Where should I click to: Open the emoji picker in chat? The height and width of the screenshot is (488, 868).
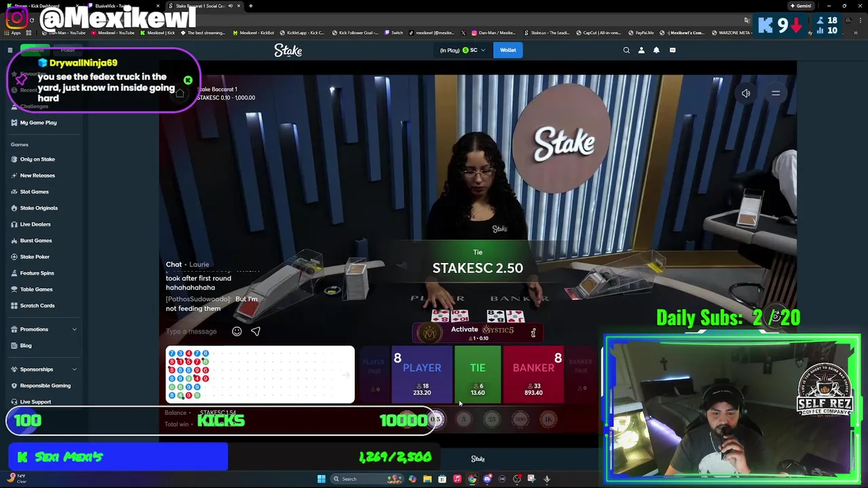237,331
